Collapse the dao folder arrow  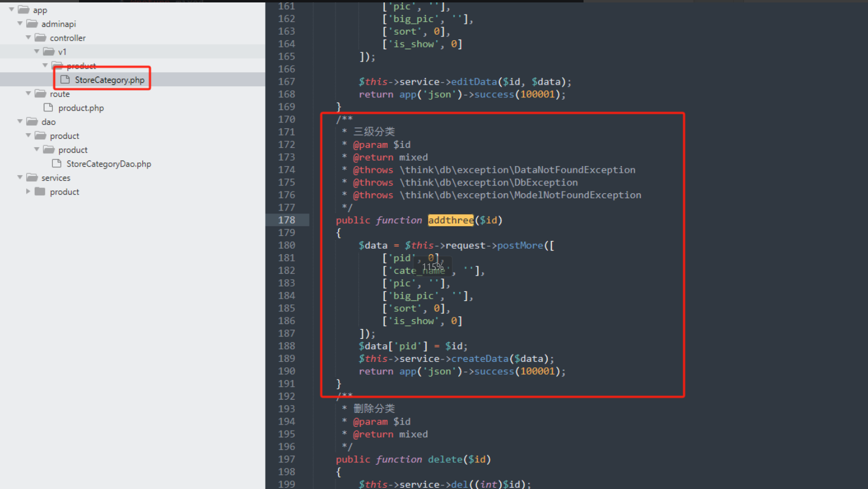click(x=20, y=122)
